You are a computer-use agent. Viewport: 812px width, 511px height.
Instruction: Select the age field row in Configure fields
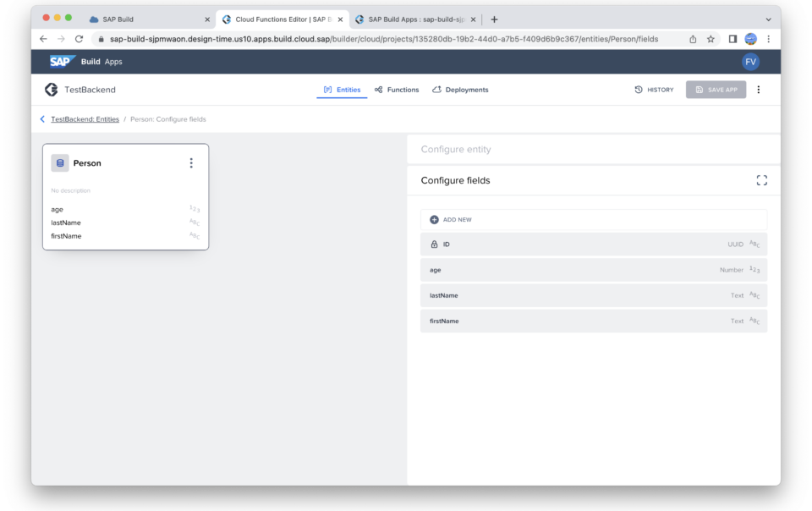tap(594, 270)
